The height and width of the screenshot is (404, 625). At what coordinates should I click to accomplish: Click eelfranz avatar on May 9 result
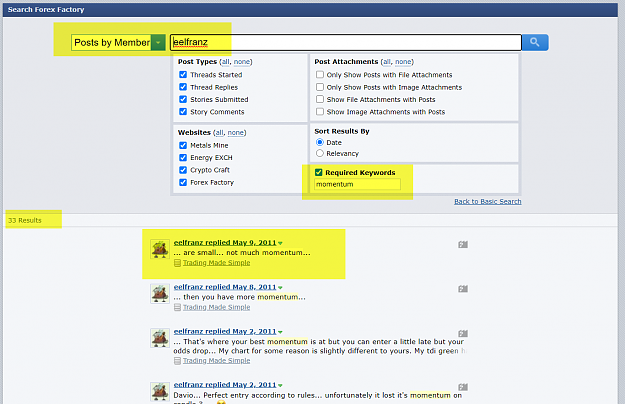(x=160, y=249)
